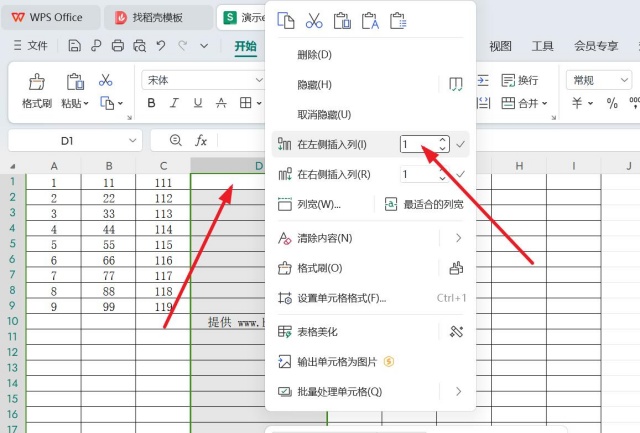Click the paste as text icon
640x433 pixels.
[370, 20]
